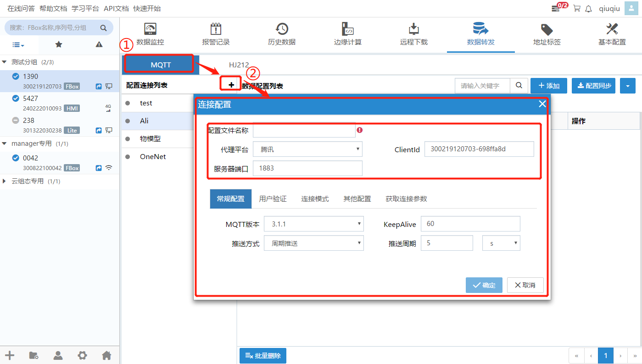Screen dimensions: 642x364
Task: Click the 取消 cancel button
Action: point(525,285)
